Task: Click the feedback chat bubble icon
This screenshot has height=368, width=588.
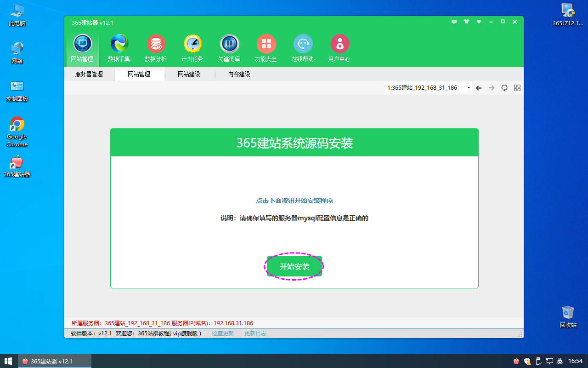Action: [454, 22]
